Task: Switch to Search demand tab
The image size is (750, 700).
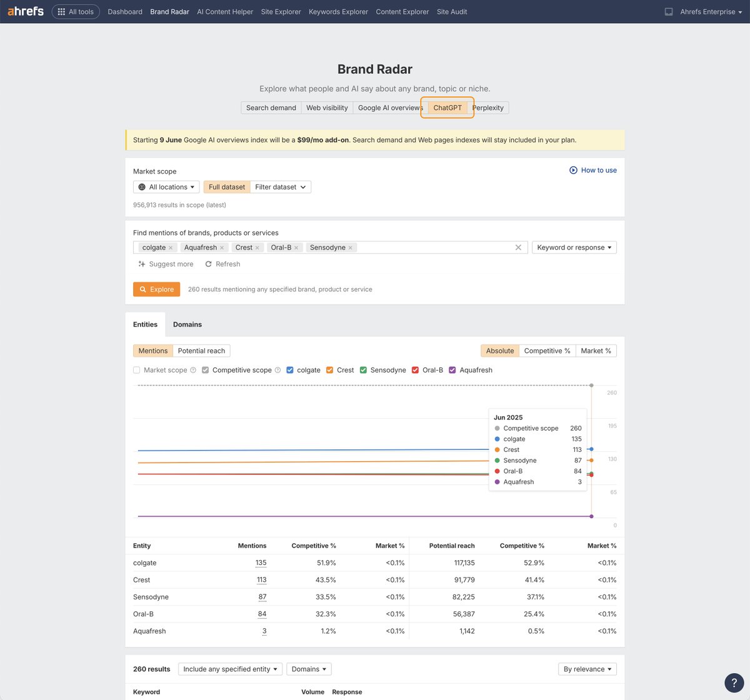Action: 271,107
